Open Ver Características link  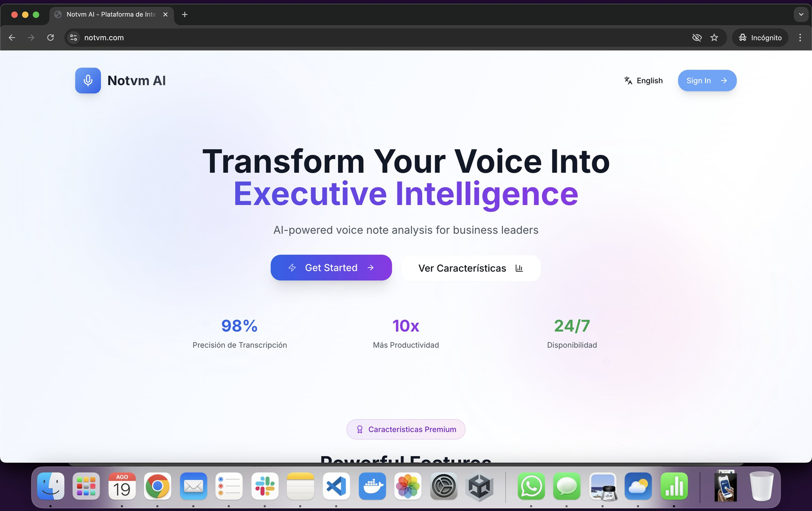point(470,268)
